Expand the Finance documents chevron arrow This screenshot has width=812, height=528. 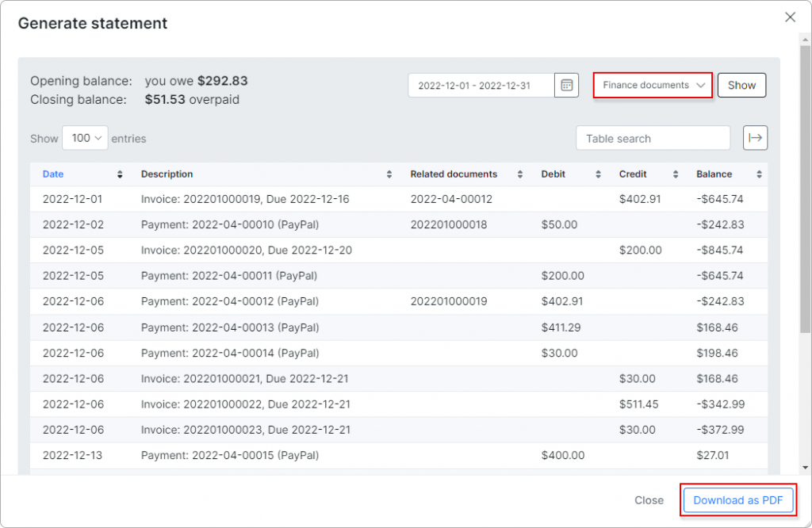pyautogui.click(x=700, y=85)
